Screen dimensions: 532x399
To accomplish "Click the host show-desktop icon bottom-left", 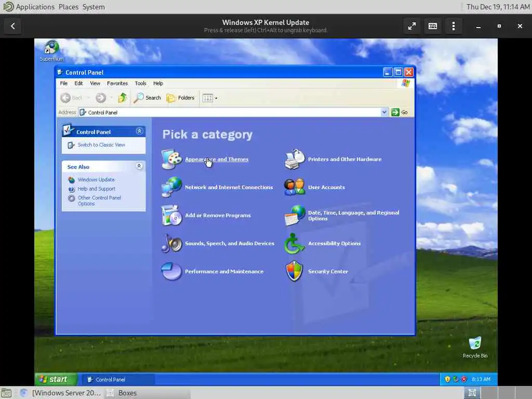I will tap(6, 393).
